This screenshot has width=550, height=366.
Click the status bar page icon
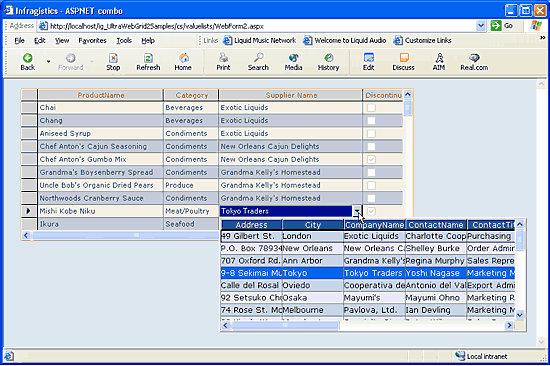pyautogui.click(x=9, y=356)
